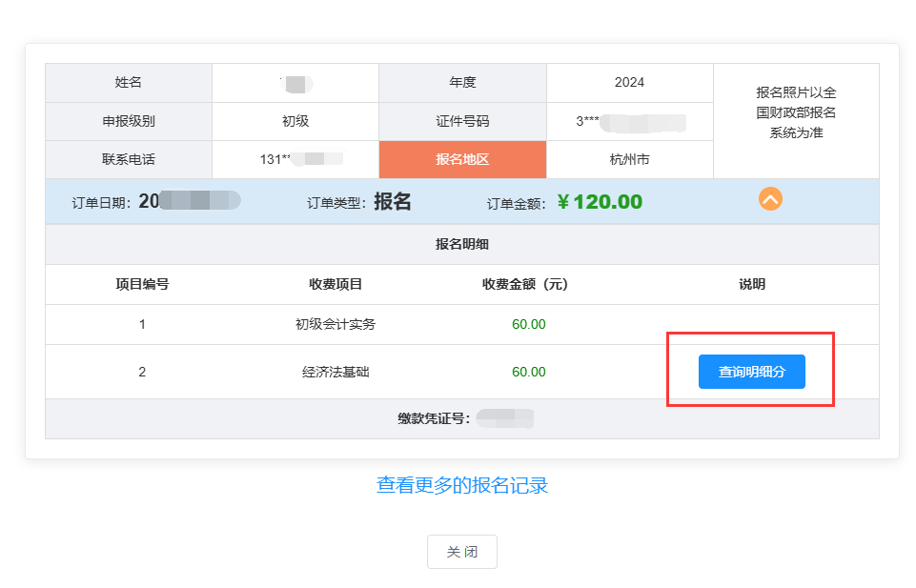
Task: Click the 关闭 button at bottom
Action: click(x=461, y=551)
